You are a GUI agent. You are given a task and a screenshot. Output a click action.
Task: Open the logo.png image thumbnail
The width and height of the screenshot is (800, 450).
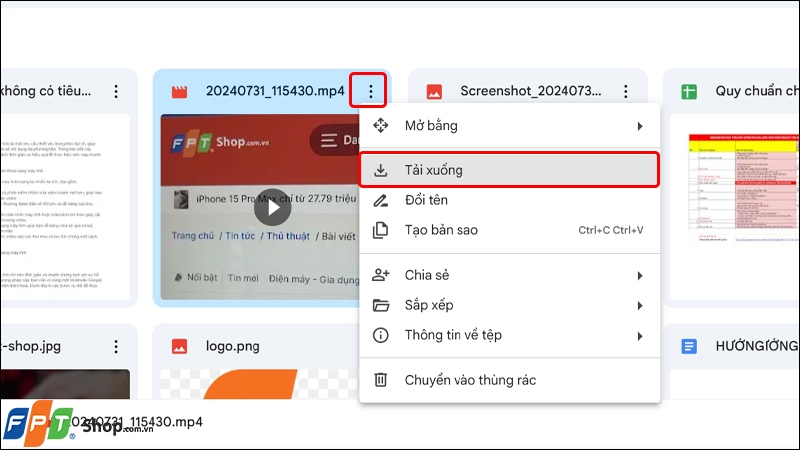pos(259,384)
